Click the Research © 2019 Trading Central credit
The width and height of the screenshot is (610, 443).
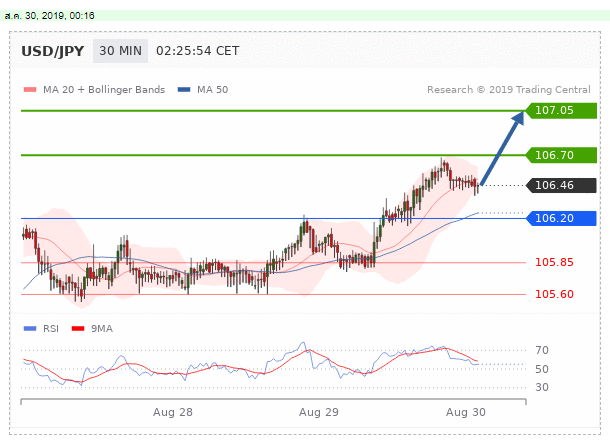pyautogui.click(x=508, y=89)
